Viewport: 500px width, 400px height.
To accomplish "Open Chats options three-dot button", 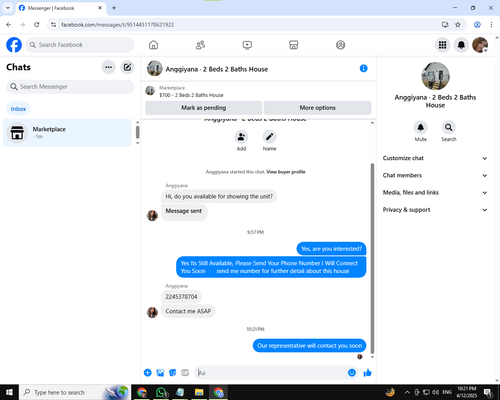I will point(108,67).
